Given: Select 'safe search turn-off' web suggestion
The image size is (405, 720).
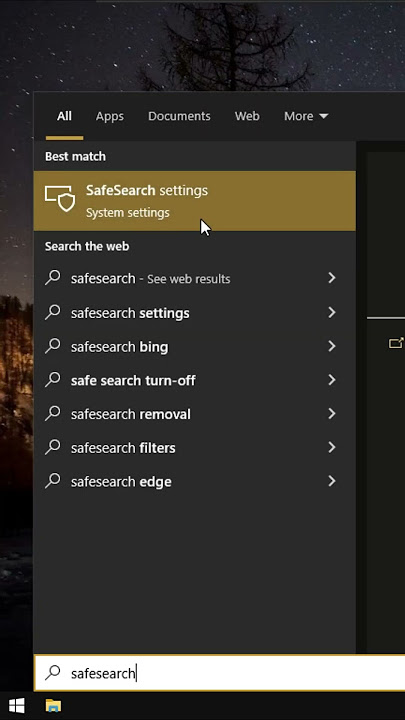Looking at the screenshot, I should [x=194, y=380].
